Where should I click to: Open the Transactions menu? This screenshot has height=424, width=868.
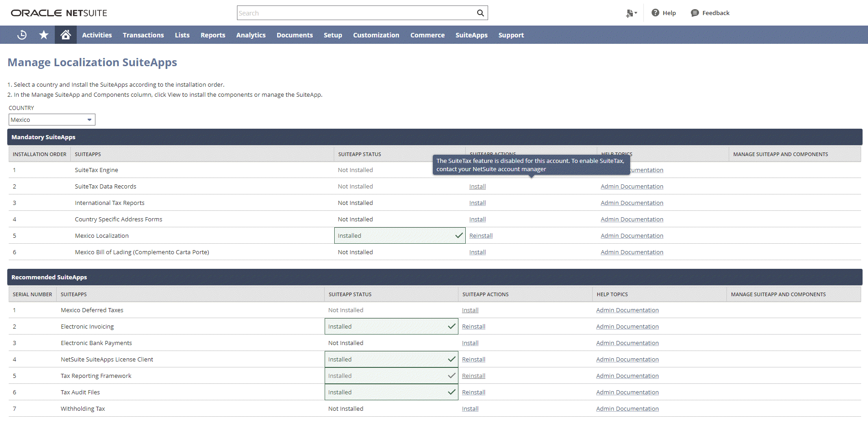pos(143,35)
